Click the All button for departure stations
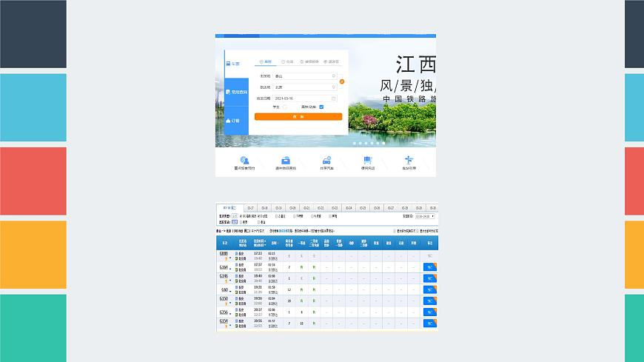Screen dimensions: 644x362 (235, 222)
